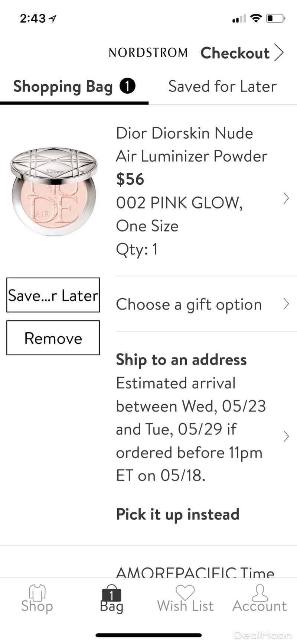Tap the Nordstrom logo
The height and width of the screenshot is (644, 297).
coord(148,53)
